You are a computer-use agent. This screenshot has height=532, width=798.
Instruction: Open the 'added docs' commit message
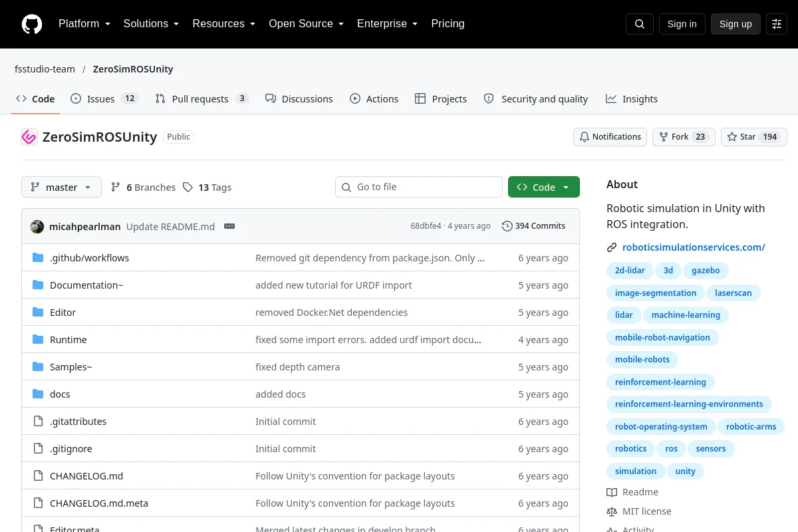pos(281,394)
